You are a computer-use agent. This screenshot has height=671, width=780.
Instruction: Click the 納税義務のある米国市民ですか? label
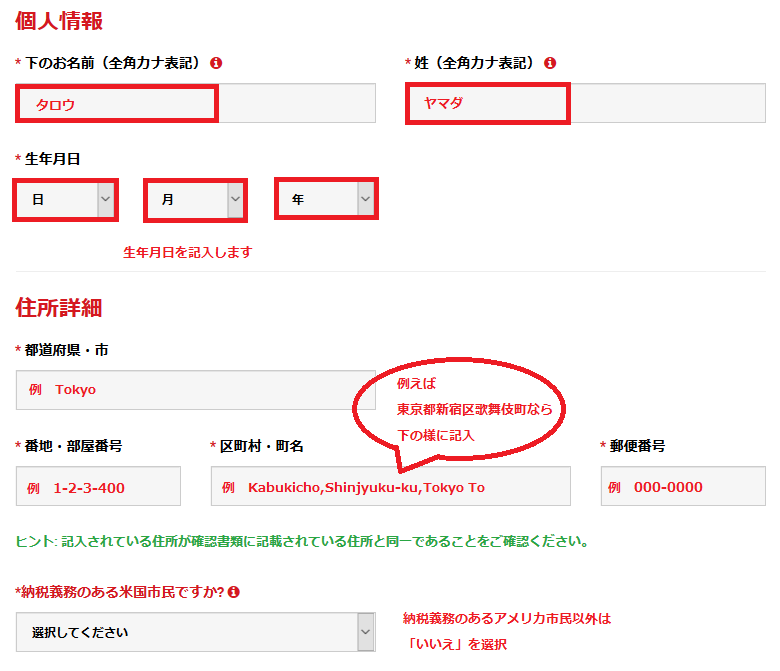tap(120, 592)
